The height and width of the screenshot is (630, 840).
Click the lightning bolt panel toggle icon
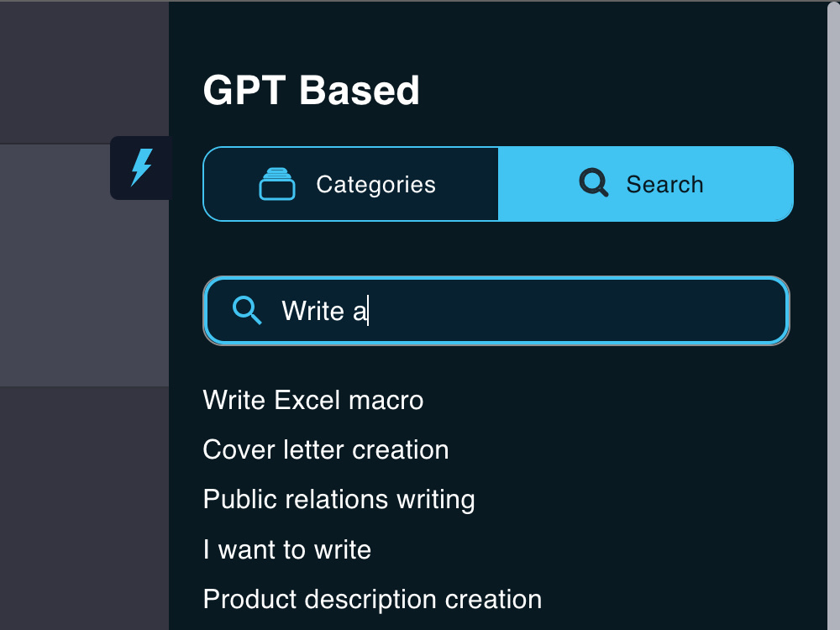tap(141, 168)
